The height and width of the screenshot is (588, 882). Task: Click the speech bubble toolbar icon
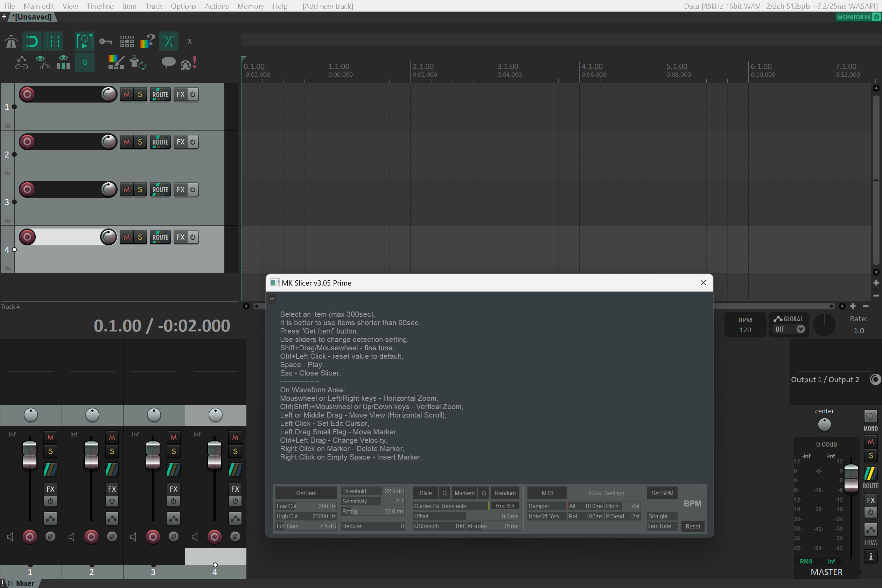point(168,62)
